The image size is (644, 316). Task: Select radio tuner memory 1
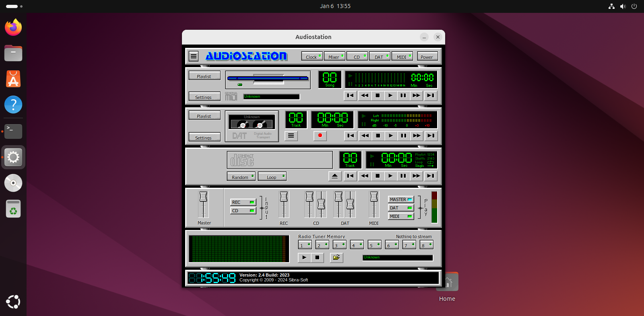[305, 245]
